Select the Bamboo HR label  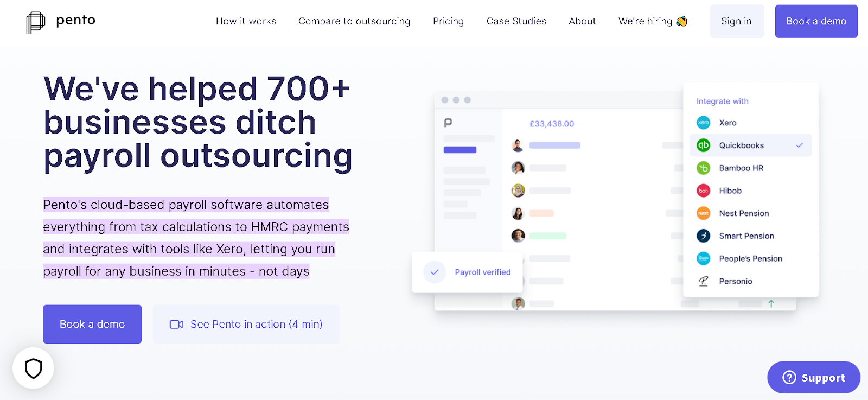pyautogui.click(x=741, y=168)
